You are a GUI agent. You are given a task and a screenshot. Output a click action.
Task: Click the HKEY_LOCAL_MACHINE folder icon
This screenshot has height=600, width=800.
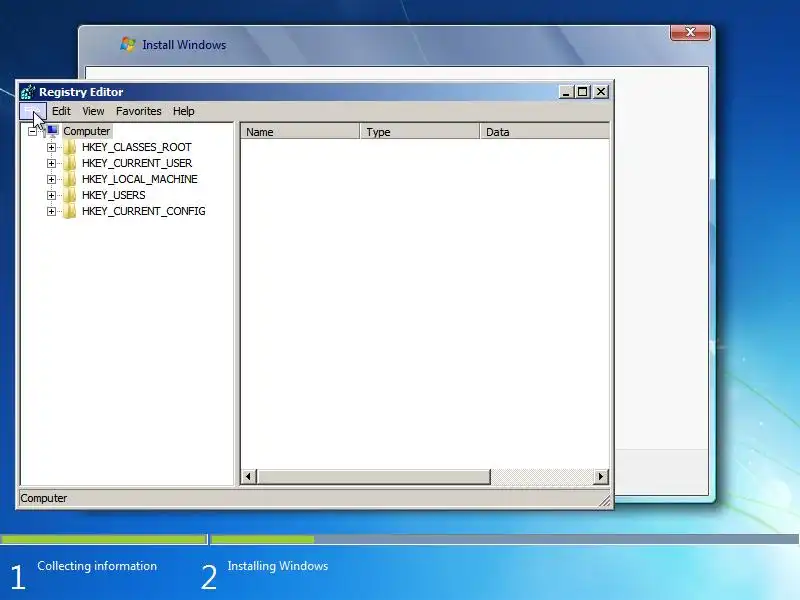70,179
